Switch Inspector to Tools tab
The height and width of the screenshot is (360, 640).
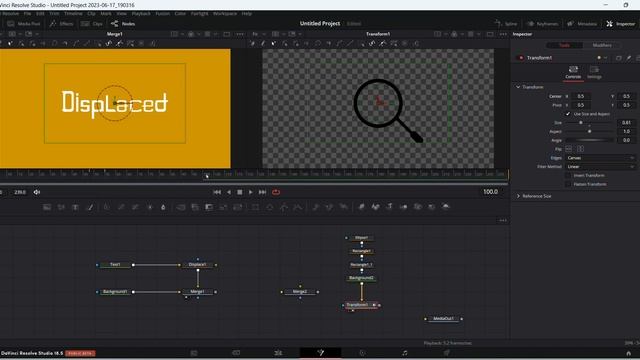pyautogui.click(x=564, y=45)
